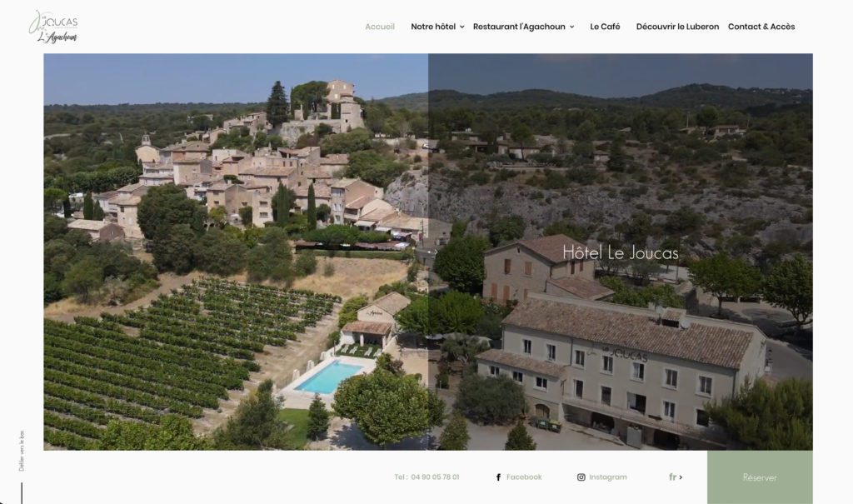Click the Instagram text link
This screenshot has width=853, height=504.
coord(607,477)
